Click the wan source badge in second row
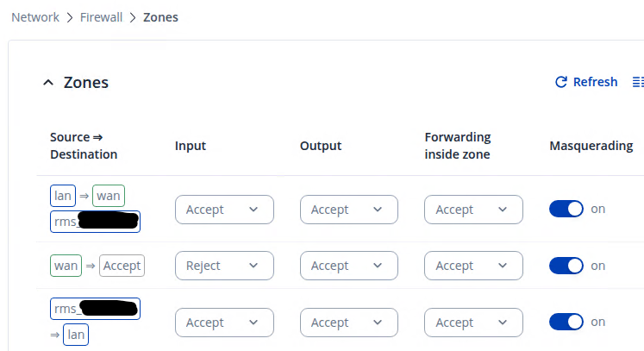644x351 pixels. coord(66,266)
